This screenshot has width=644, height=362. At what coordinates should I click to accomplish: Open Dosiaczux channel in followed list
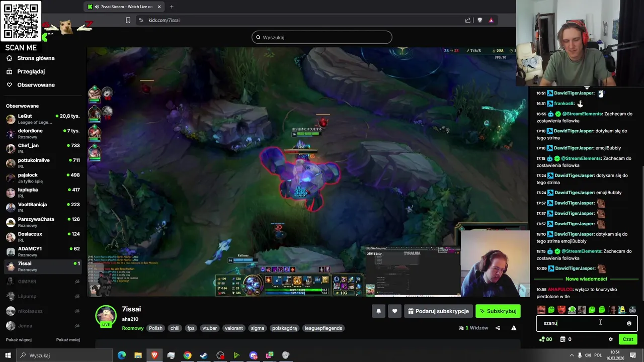click(42, 237)
